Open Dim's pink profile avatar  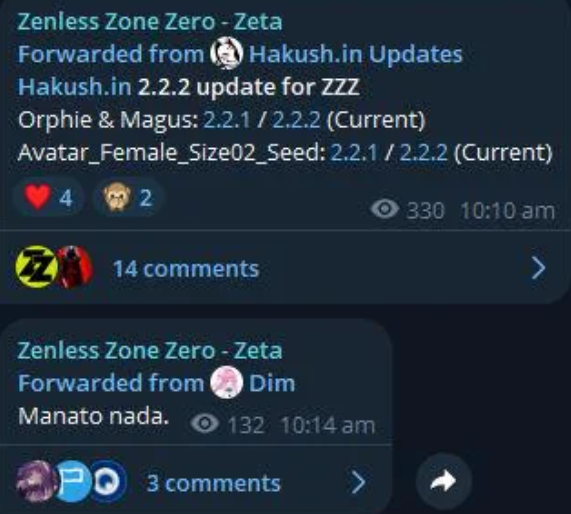pyautogui.click(x=227, y=383)
